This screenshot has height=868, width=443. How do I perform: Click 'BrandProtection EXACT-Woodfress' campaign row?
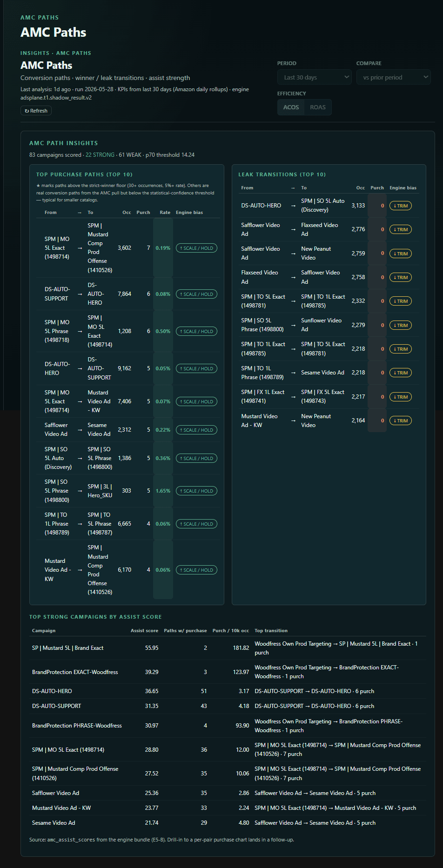pos(228,672)
